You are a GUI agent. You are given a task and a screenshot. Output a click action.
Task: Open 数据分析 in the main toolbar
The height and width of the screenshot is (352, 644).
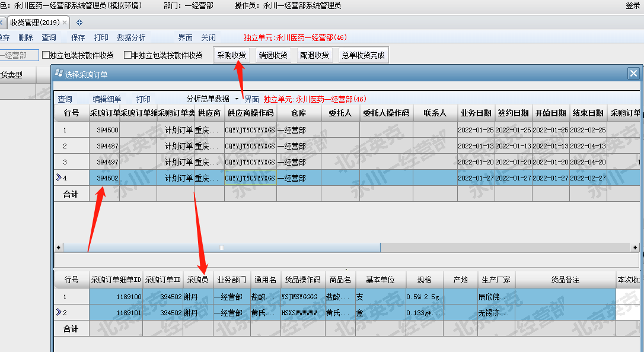131,37
